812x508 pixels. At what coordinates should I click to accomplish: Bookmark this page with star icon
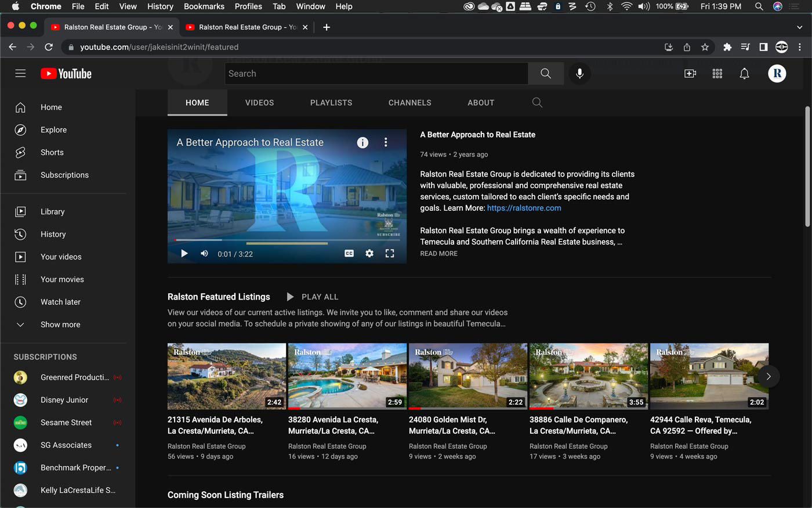click(x=705, y=47)
